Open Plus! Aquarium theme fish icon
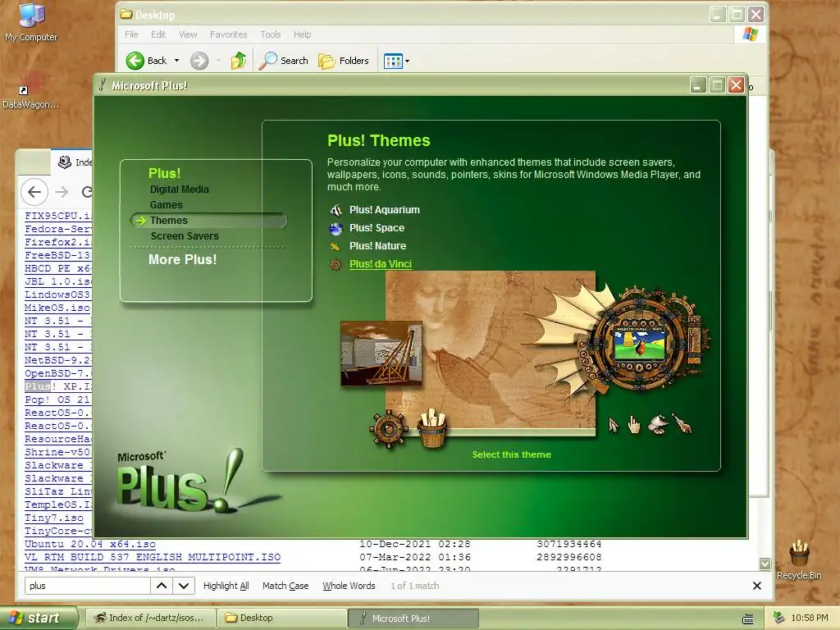Screen dimensions: 840x630 click(336, 210)
